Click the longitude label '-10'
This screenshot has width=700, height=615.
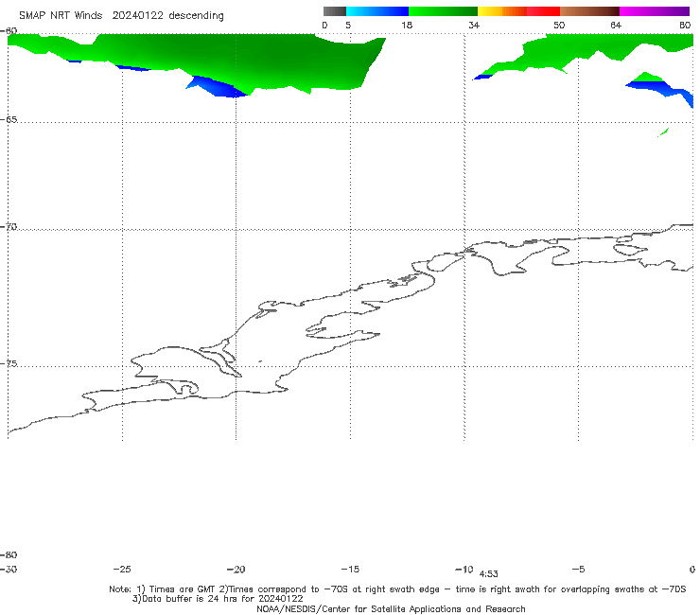click(464, 570)
